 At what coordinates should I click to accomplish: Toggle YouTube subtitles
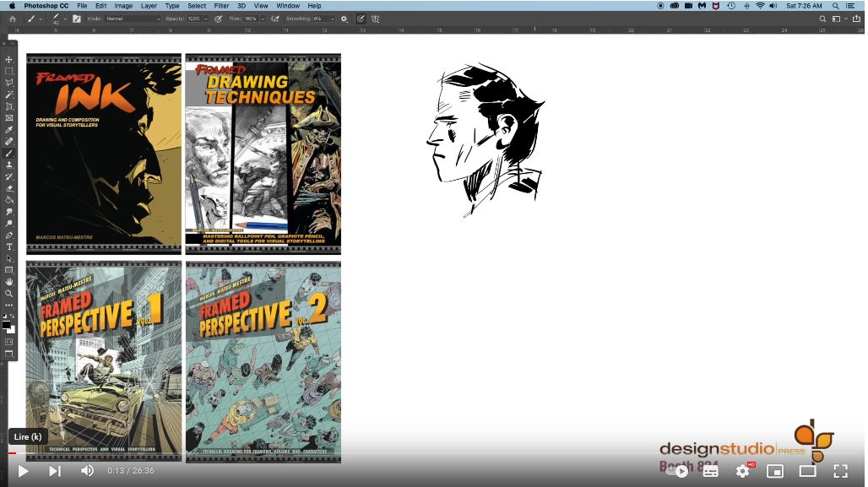pyautogui.click(x=710, y=471)
